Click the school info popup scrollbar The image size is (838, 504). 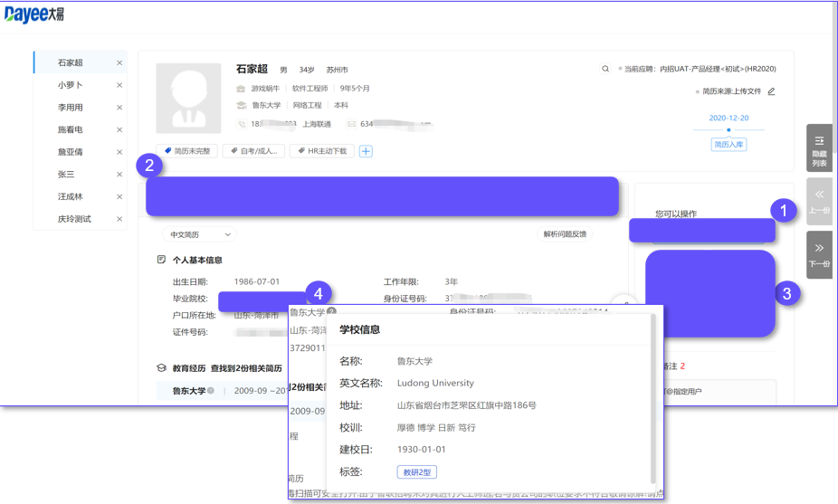point(652,399)
